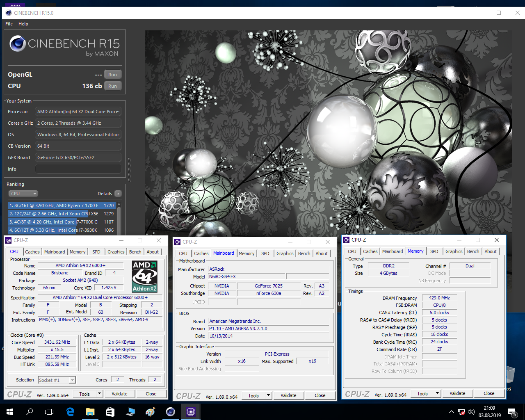Click the rendered Cinebench scene image
Viewport: 525px width, 420px height.
click(x=328, y=133)
